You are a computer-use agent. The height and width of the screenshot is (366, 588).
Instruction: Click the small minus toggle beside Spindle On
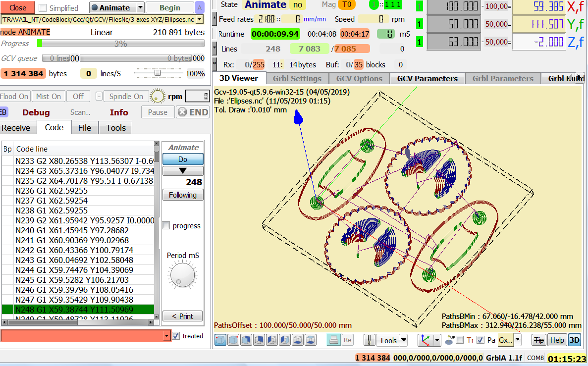[99, 97]
